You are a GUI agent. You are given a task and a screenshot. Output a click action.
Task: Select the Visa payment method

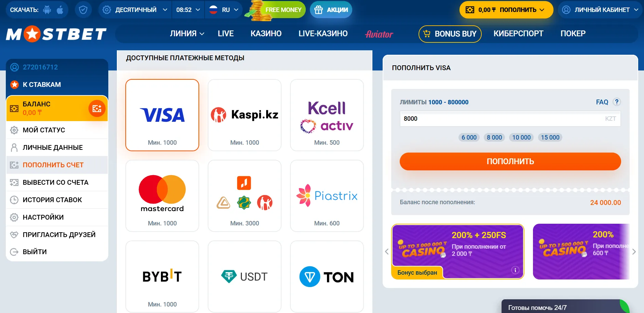tap(162, 115)
